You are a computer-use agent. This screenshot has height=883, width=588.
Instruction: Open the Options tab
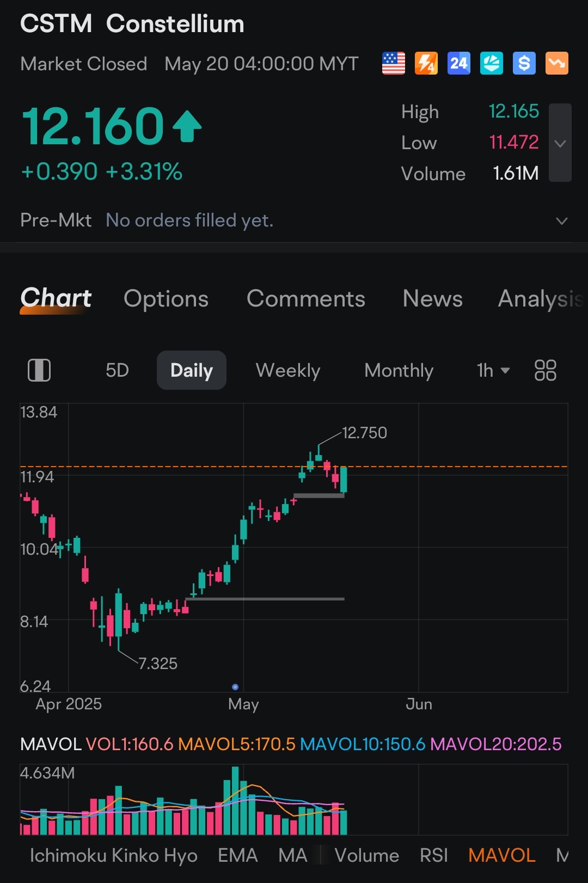[x=166, y=298]
